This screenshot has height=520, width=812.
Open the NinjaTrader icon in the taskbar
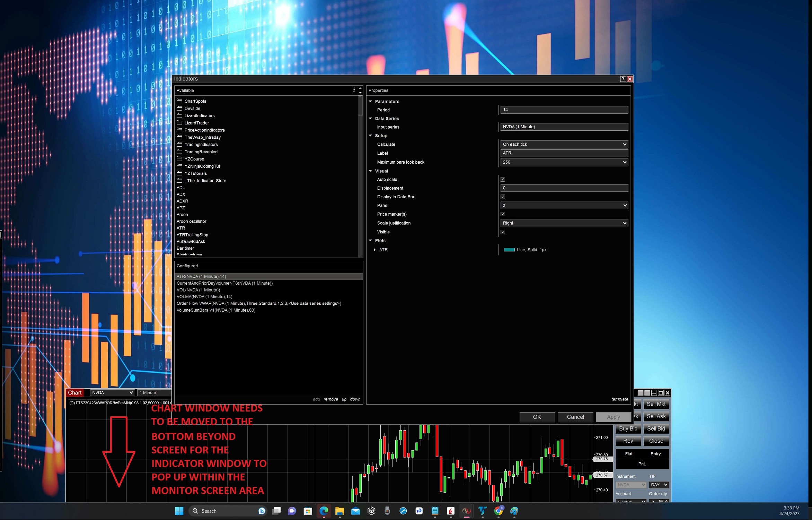[466, 511]
